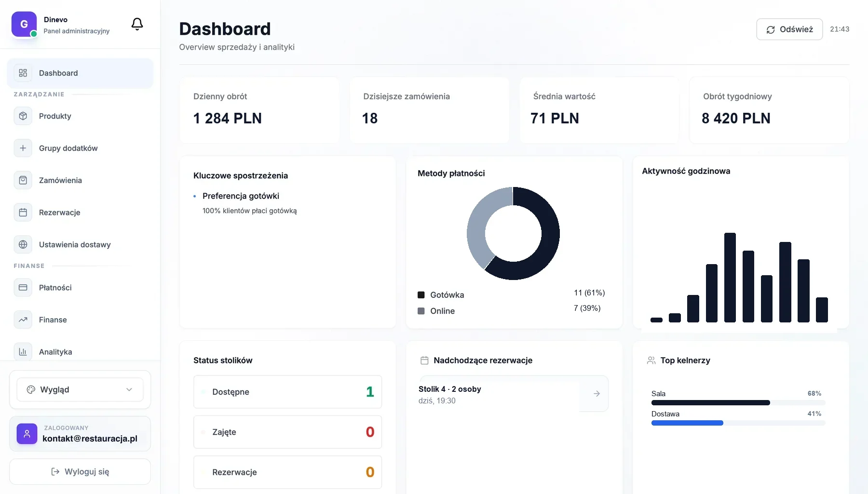Click kontakt@restauracja.pl account card
The image size is (868, 494).
(x=80, y=434)
